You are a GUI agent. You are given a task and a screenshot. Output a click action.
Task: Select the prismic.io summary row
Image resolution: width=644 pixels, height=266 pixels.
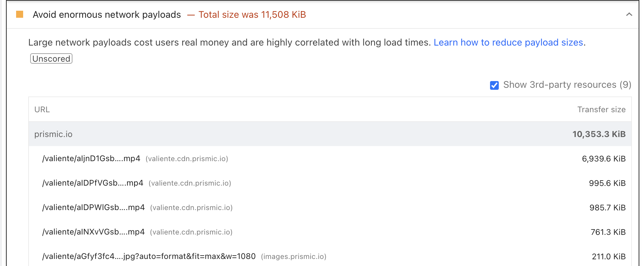(x=53, y=134)
